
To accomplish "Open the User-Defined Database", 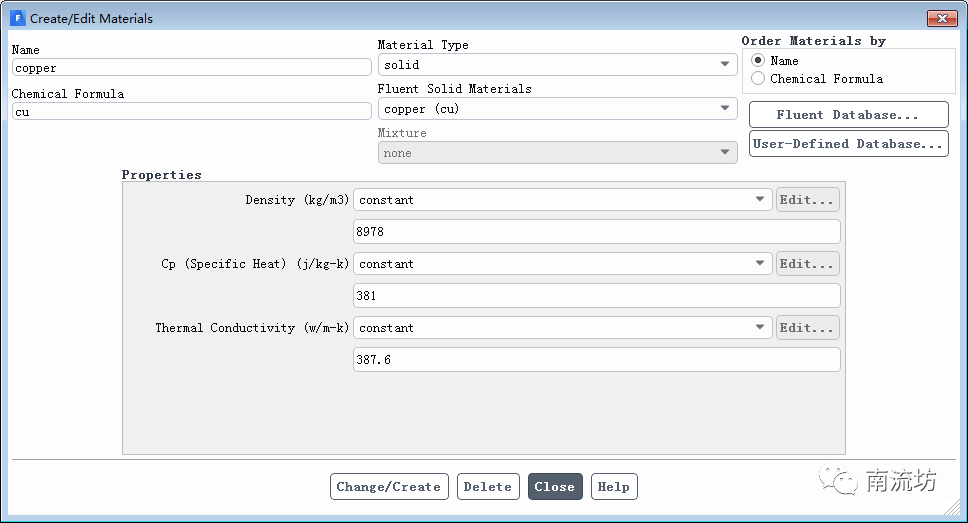I will [x=848, y=144].
